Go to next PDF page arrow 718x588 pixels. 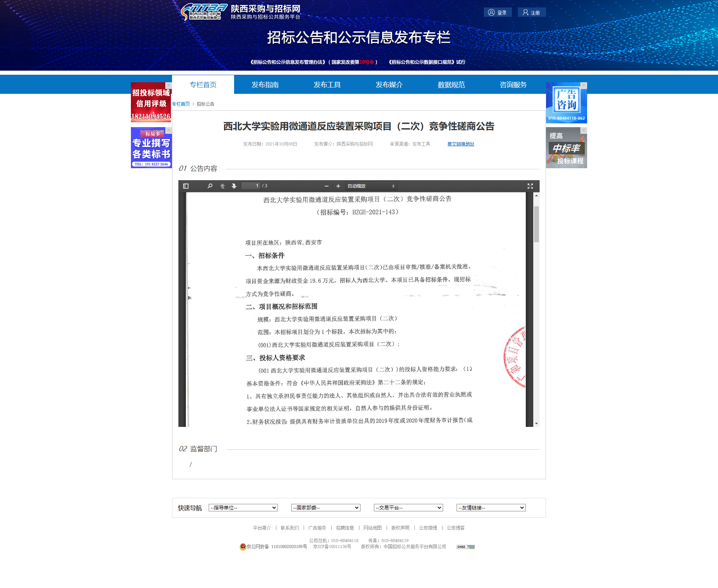click(234, 186)
